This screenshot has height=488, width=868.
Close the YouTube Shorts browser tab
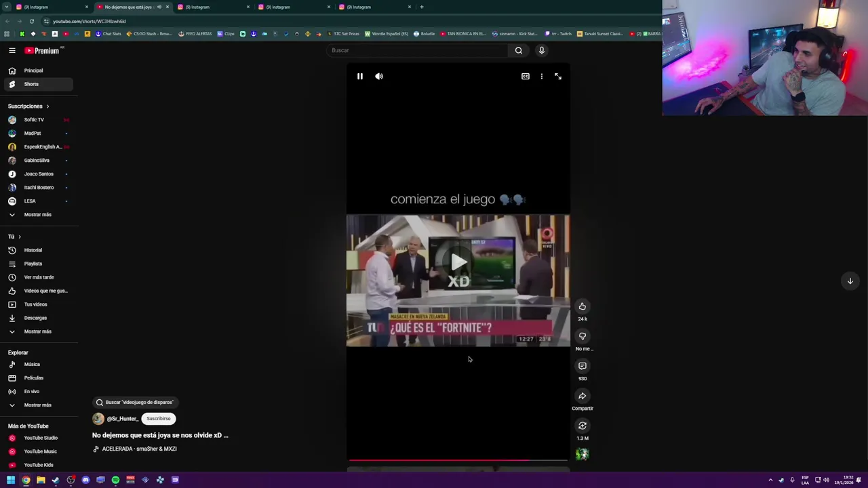167,7
